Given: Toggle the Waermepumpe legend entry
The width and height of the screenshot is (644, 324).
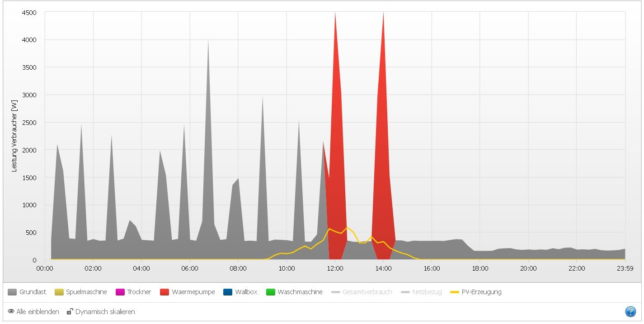Looking at the screenshot, I should coord(187,292).
